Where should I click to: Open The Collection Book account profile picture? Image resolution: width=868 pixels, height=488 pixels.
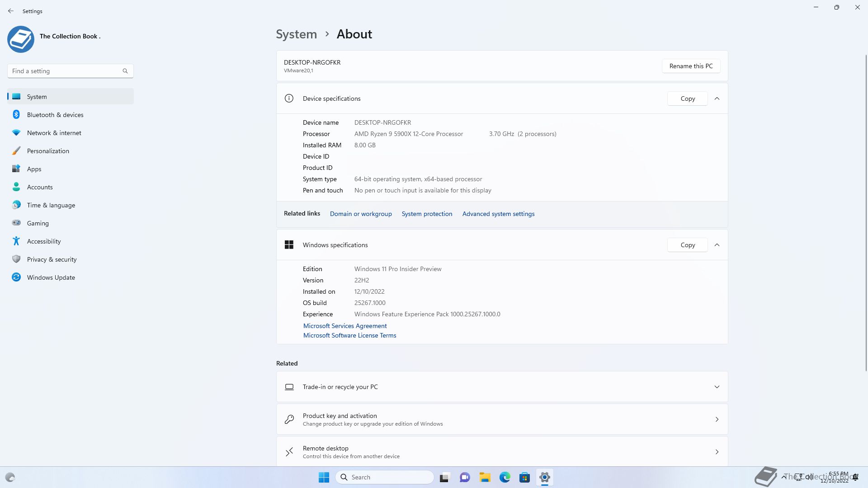point(21,39)
